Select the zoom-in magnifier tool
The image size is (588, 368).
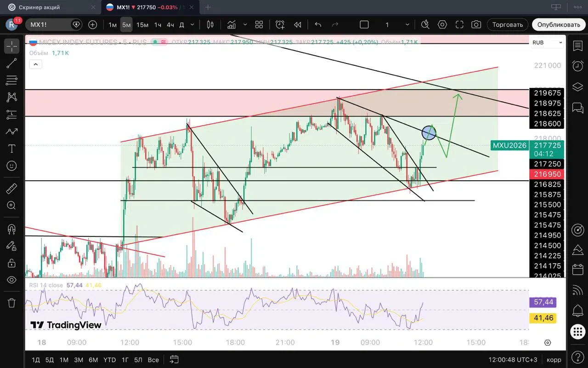(x=11, y=206)
